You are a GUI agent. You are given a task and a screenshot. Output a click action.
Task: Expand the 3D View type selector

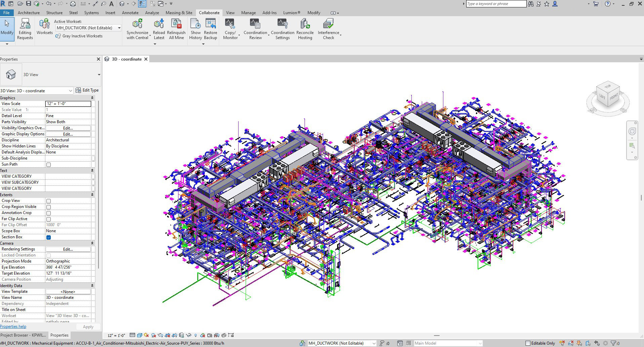(x=99, y=75)
